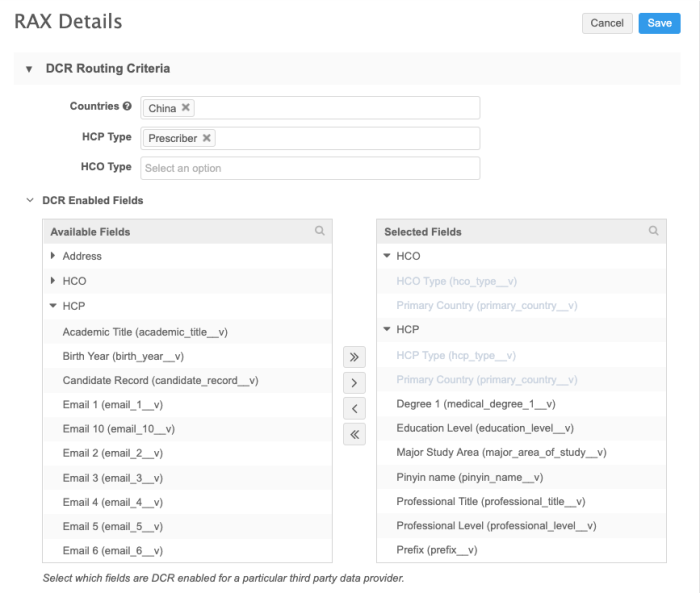Click the Countries help question icon
This screenshot has width=700, height=593.
(x=127, y=107)
